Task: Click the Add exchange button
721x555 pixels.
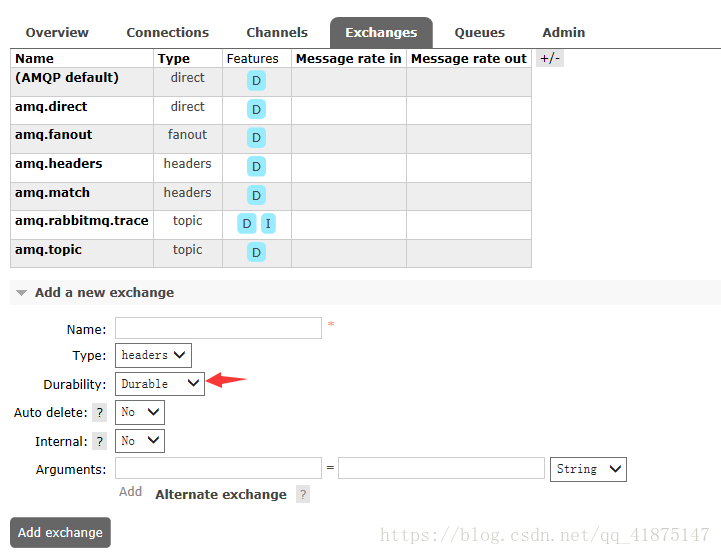Action: [x=60, y=532]
